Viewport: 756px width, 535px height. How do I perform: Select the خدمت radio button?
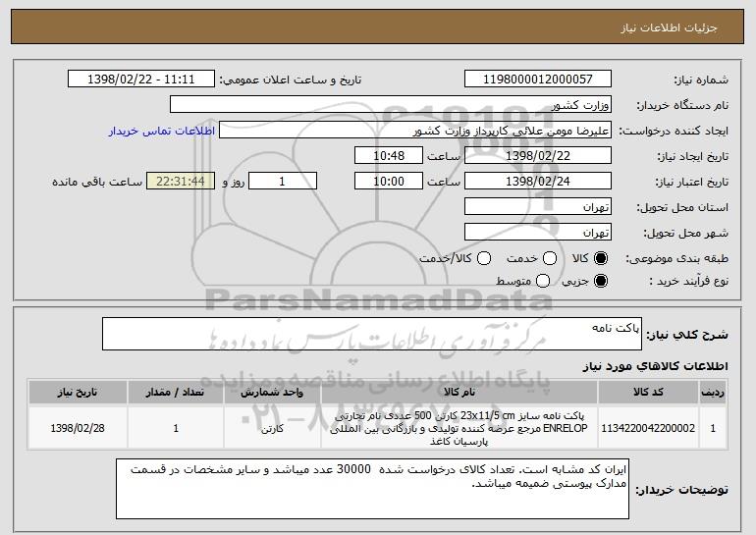[550, 258]
